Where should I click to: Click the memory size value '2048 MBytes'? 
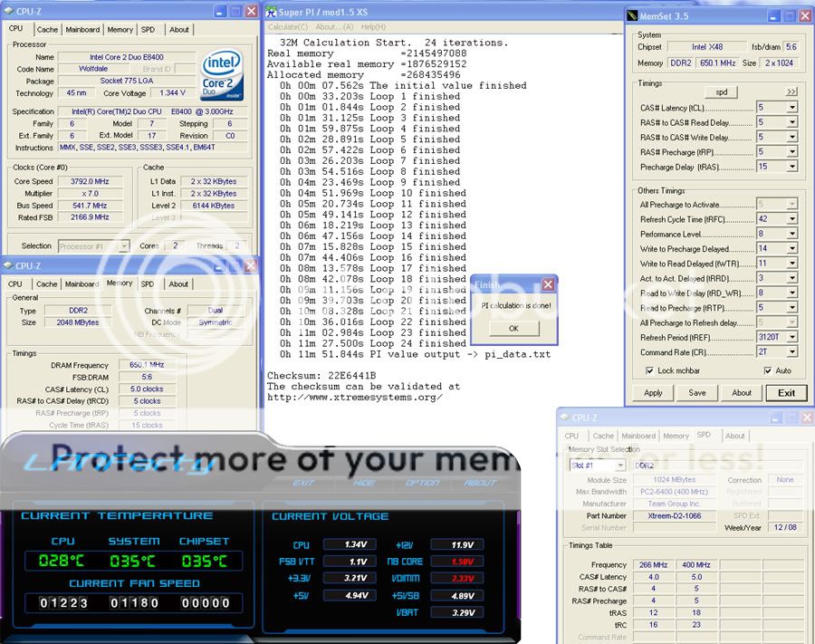click(x=78, y=322)
